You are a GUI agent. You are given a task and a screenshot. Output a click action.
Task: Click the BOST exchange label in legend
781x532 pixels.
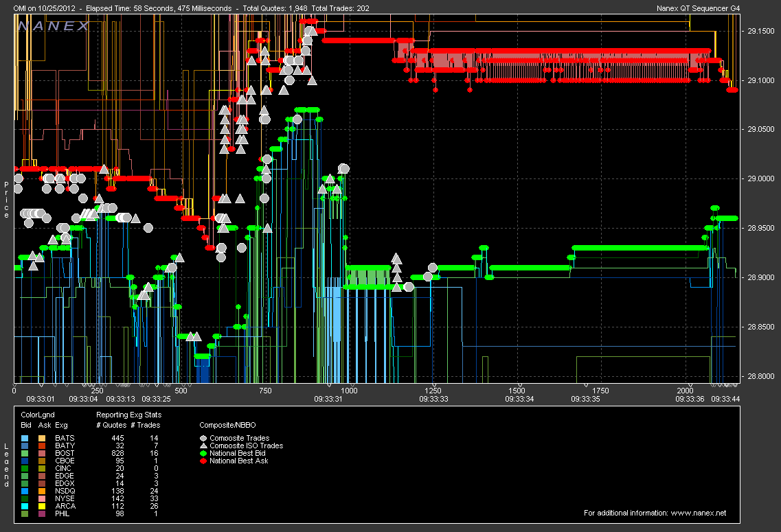click(65, 453)
